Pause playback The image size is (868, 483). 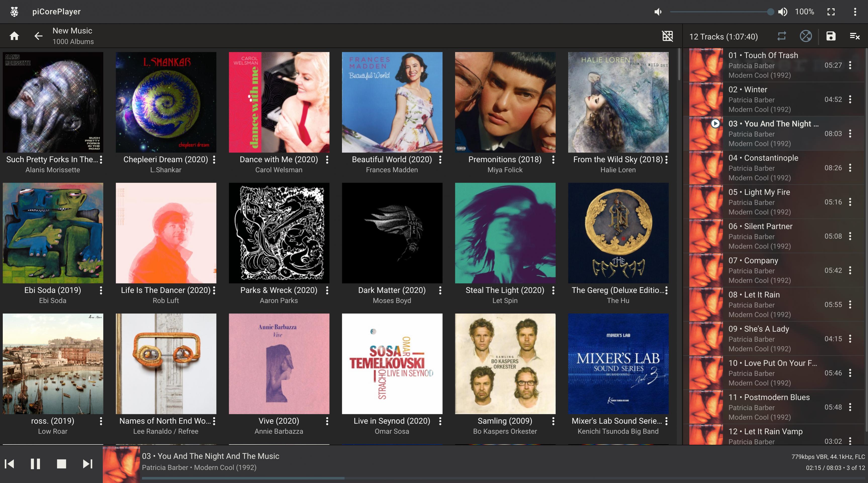click(35, 464)
